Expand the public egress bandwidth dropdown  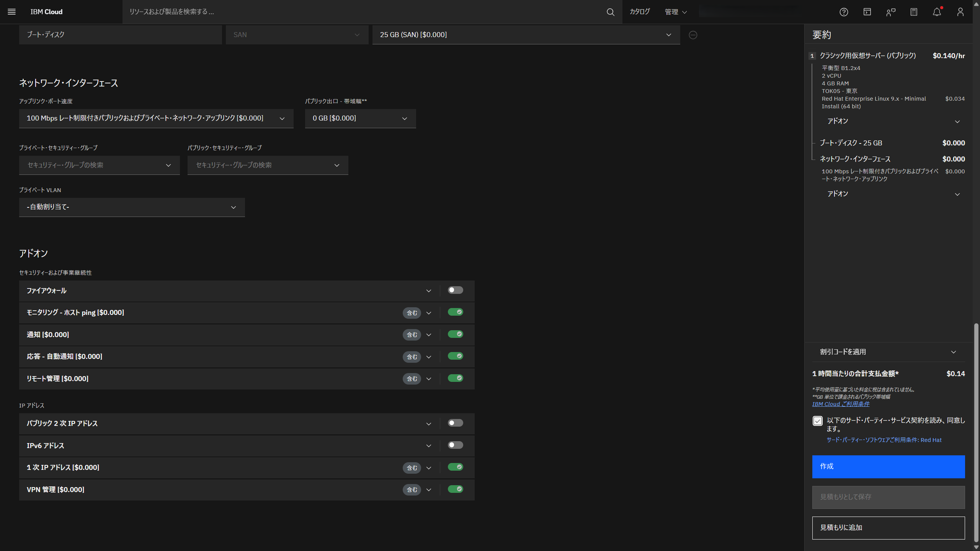click(x=360, y=118)
